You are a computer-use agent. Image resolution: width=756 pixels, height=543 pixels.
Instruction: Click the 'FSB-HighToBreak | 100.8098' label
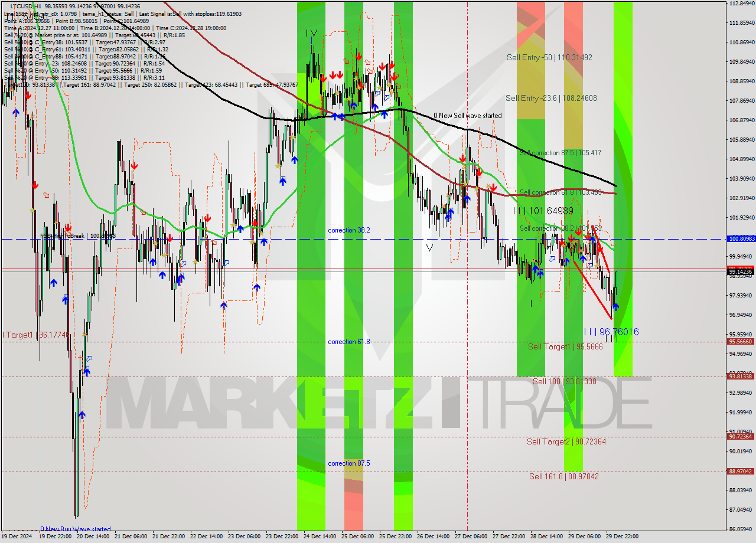78,235
